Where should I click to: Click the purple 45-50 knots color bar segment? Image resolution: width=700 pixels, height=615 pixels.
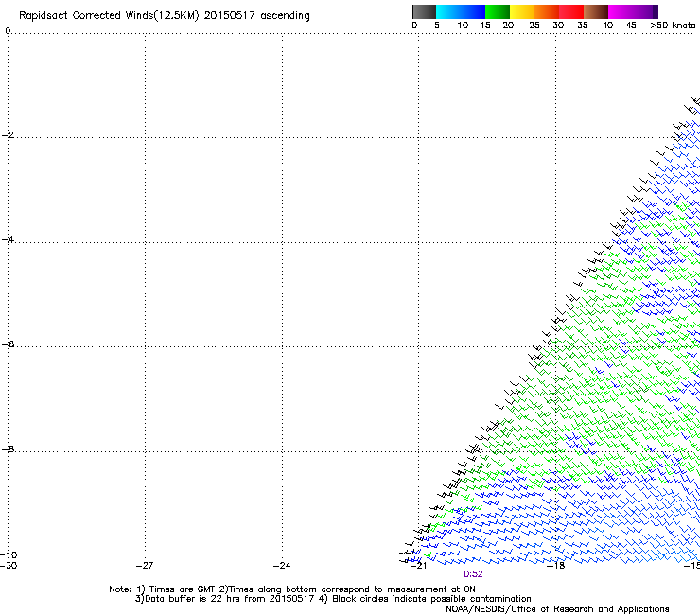coord(645,11)
